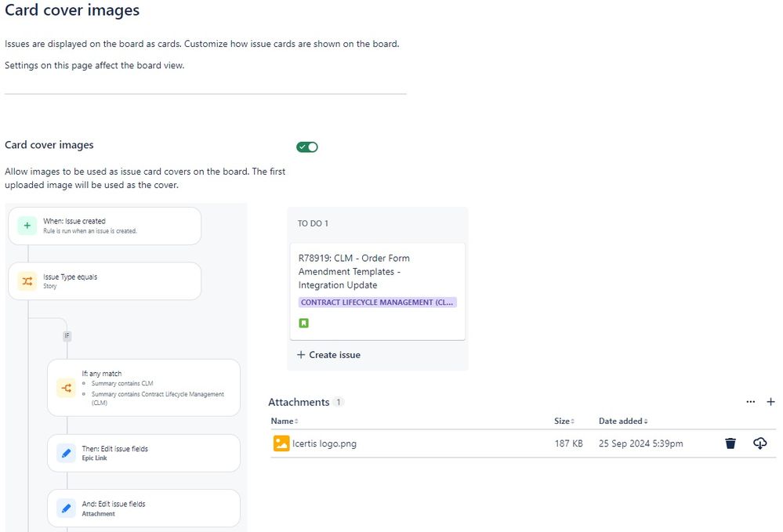
Task: Add a new attachment with plus icon
Action: (770, 402)
